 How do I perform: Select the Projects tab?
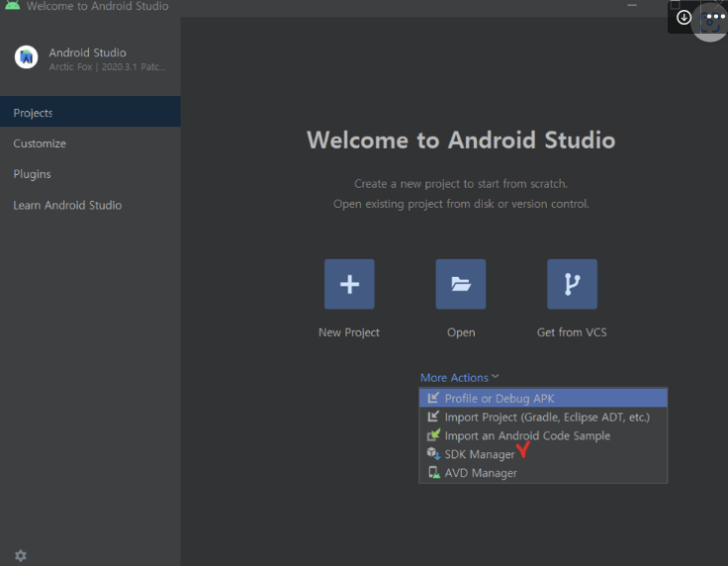pos(90,112)
